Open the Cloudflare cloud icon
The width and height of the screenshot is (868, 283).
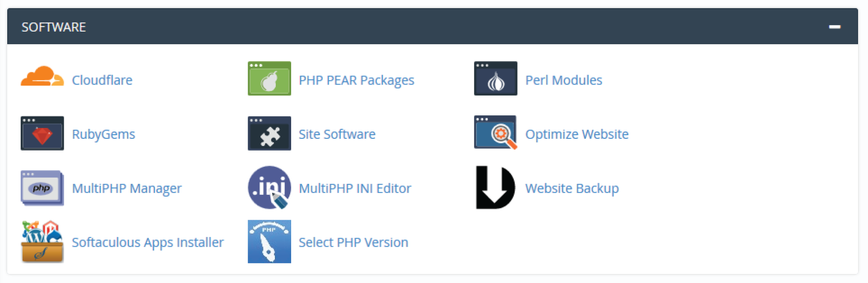(42, 76)
